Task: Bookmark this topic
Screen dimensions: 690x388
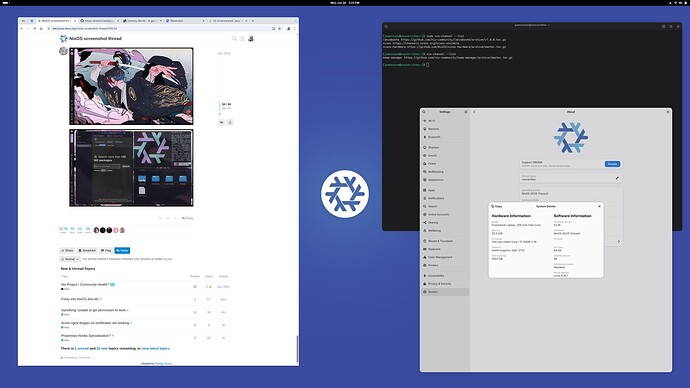Action: [x=87, y=250]
